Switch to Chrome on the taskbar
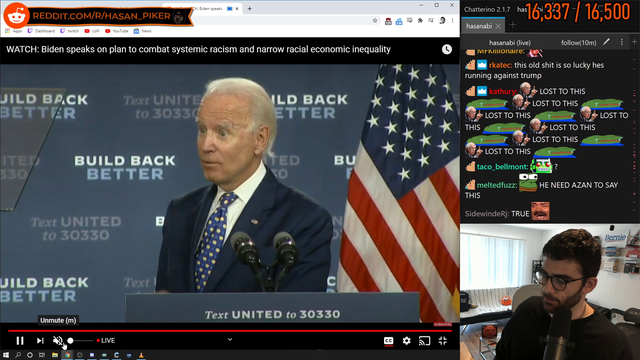Viewport: 640px width, 360px height. (x=67, y=355)
